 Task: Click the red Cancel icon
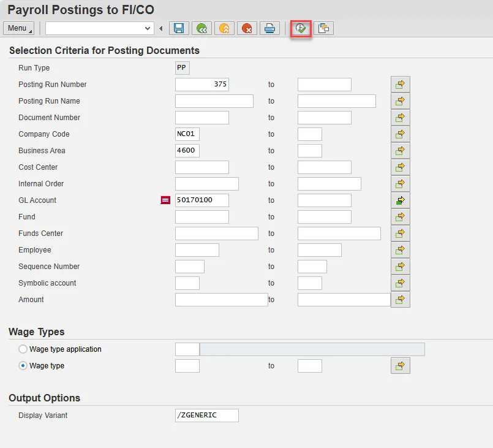[247, 28]
